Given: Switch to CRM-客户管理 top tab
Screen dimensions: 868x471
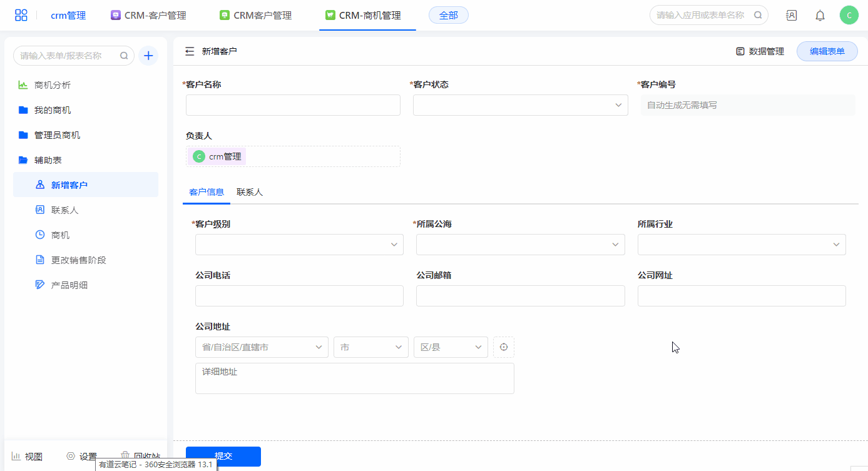Looking at the screenshot, I should click(149, 16).
